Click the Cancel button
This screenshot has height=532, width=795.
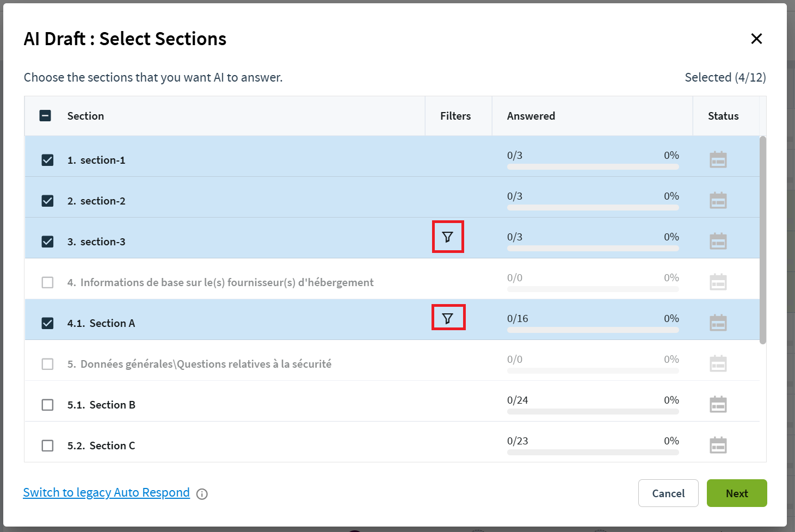click(x=668, y=493)
